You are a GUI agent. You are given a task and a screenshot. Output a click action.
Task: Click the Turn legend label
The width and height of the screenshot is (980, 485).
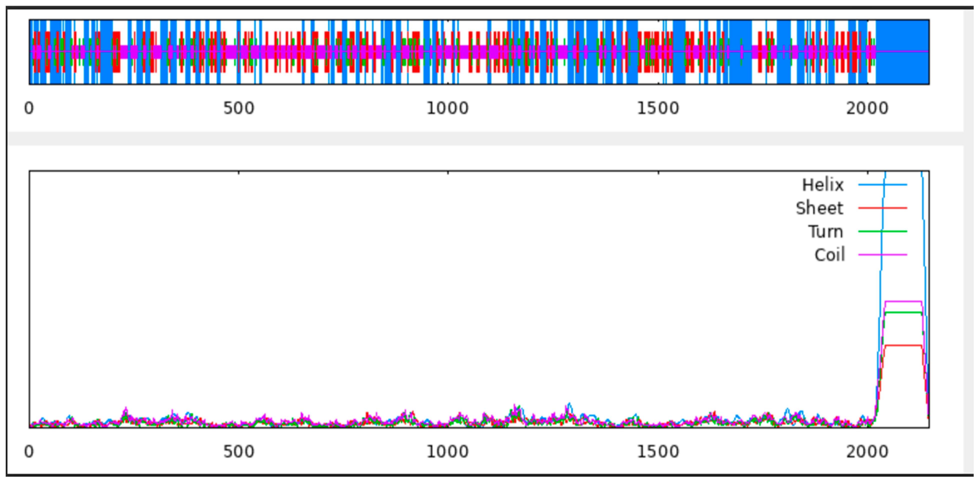pos(825,231)
